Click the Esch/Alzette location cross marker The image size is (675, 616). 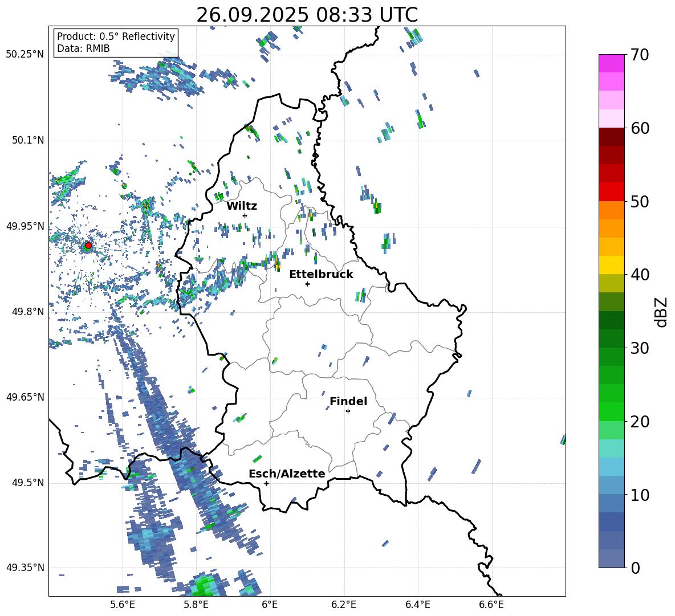(266, 483)
